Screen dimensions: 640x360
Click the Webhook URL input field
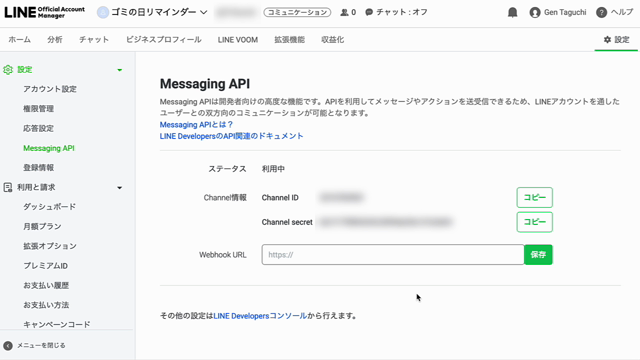tap(393, 255)
